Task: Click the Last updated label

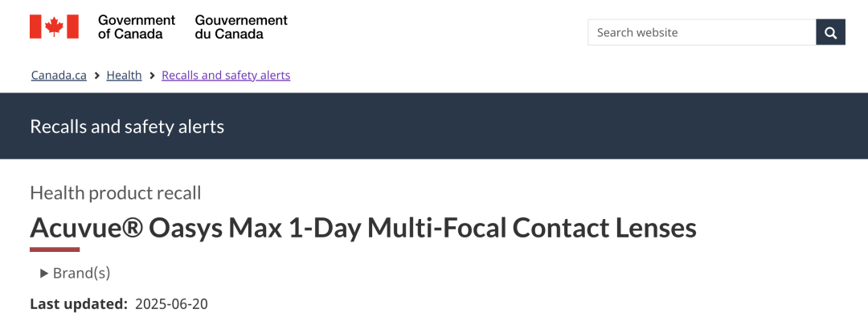Action: pyautogui.click(x=79, y=304)
